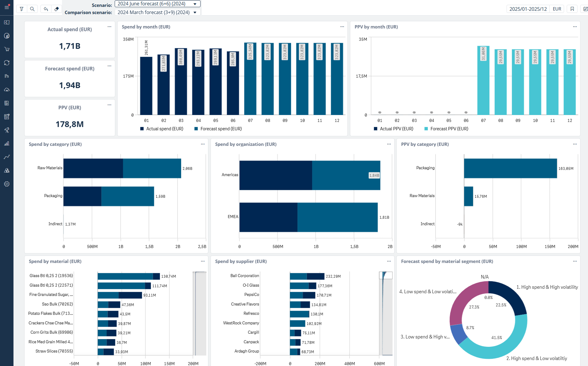The height and width of the screenshot is (366, 588).
Task: Click the filter funnel icon
Action: click(22, 9)
